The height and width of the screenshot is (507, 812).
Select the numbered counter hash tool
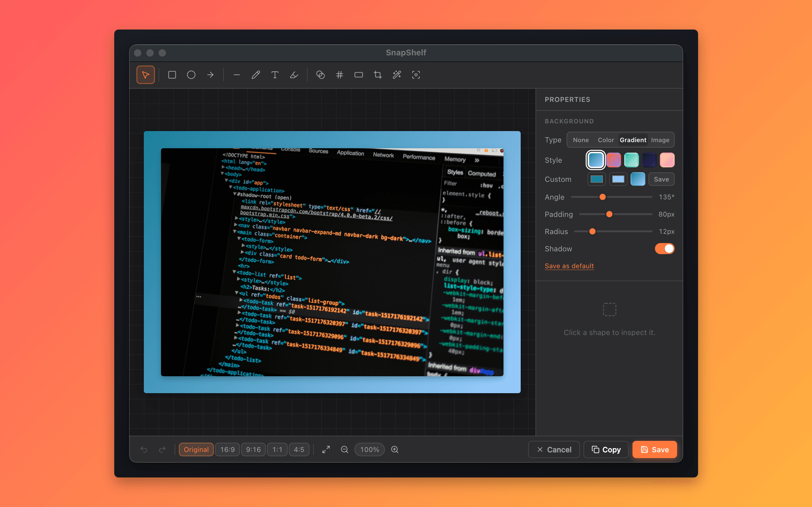point(340,75)
